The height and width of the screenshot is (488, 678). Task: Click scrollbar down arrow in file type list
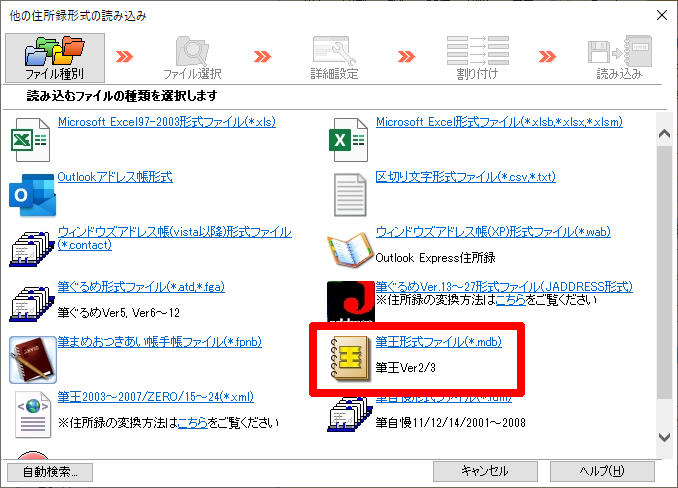(x=664, y=437)
